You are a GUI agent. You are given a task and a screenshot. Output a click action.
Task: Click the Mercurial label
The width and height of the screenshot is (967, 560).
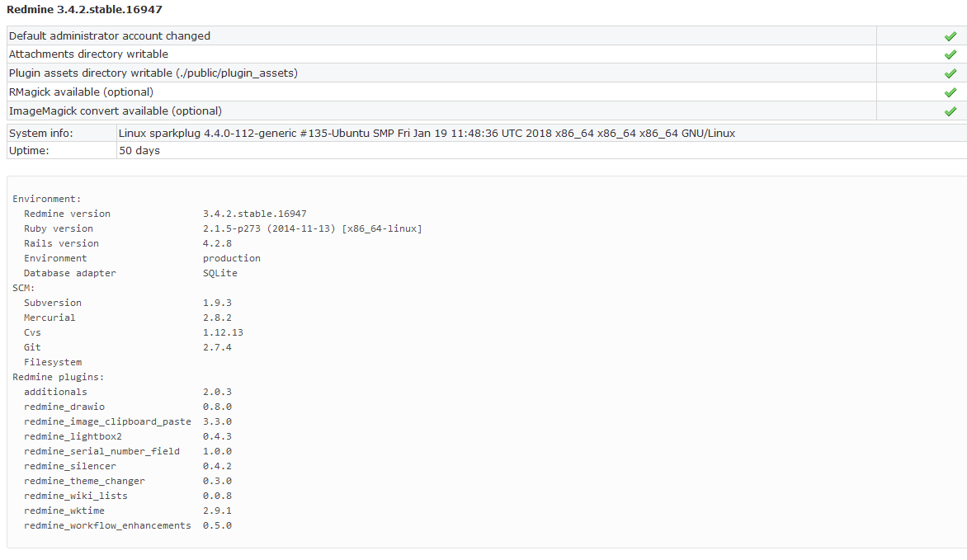click(x=50, y=317)
